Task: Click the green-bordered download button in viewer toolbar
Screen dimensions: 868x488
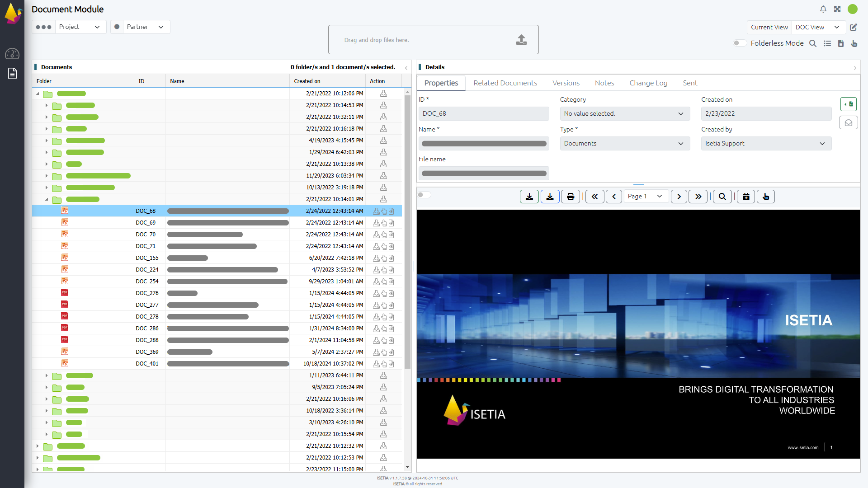Action: 529,197
